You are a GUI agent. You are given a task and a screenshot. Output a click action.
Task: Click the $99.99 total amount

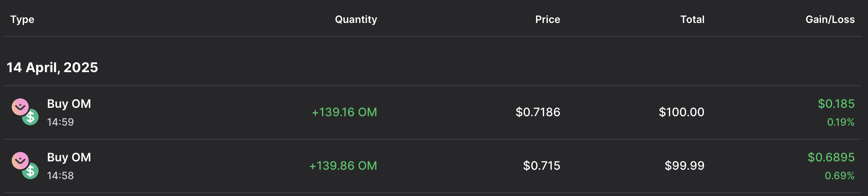[x=684, y=166]
